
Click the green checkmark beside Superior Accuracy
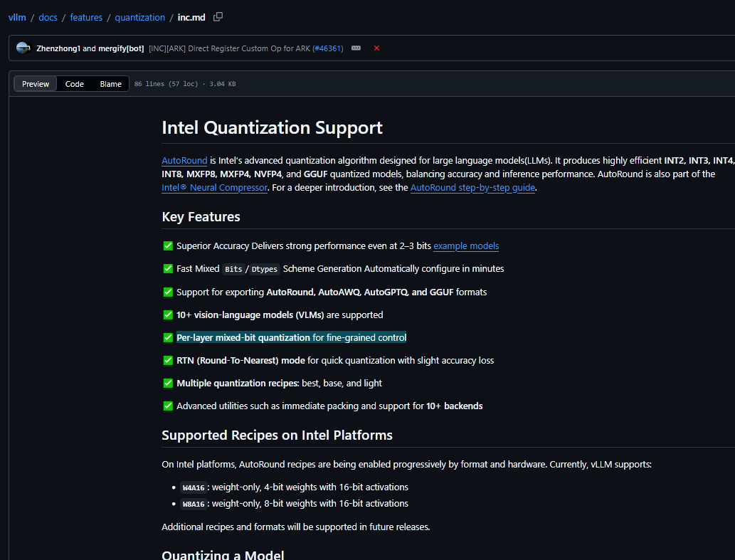pos(168,246)
